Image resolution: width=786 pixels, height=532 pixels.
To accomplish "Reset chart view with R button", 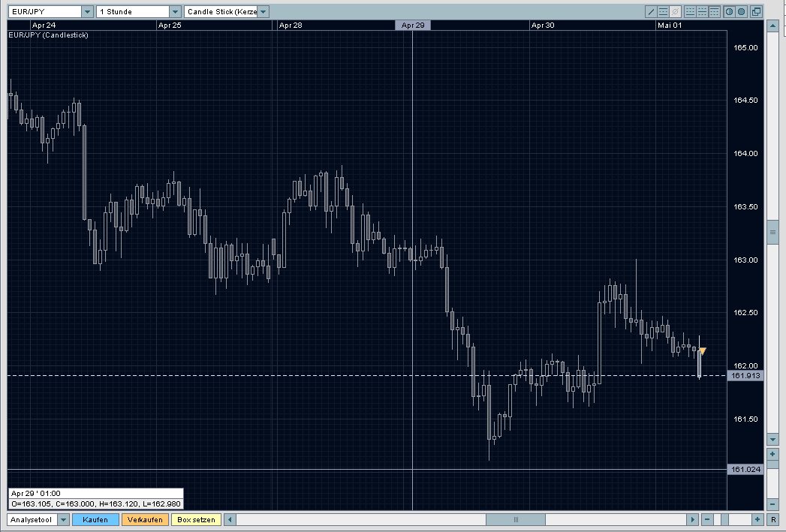I will (x=773, y=519).
